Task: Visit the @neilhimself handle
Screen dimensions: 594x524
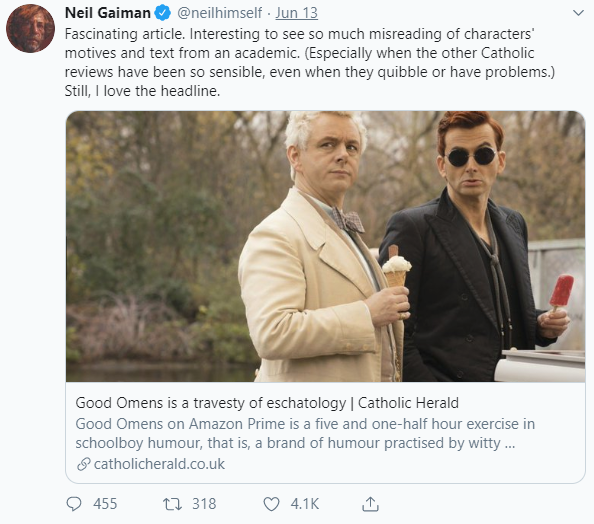Action: click(219, 13)
